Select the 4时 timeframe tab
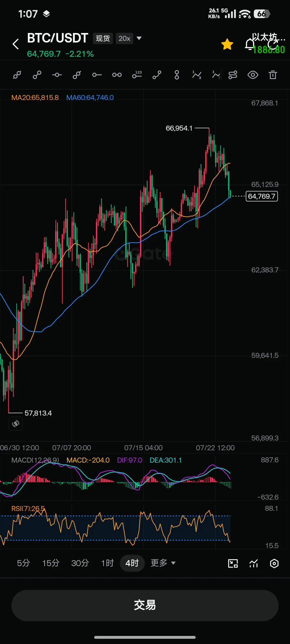The image size is (290, 644). [132, 563]
